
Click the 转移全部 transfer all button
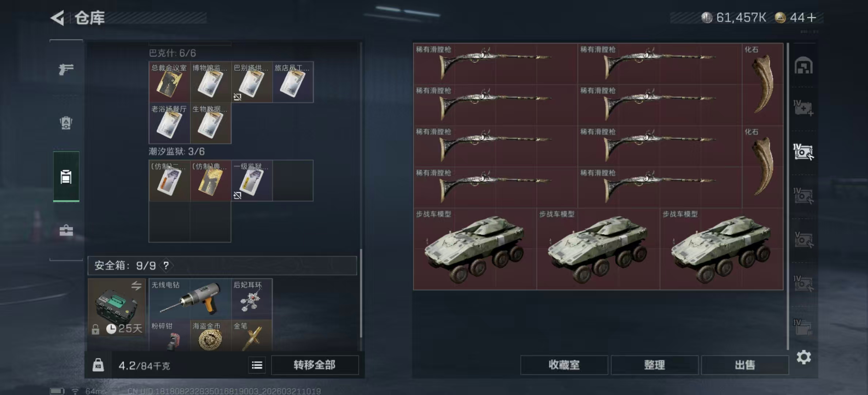click(x=315, y=365)
